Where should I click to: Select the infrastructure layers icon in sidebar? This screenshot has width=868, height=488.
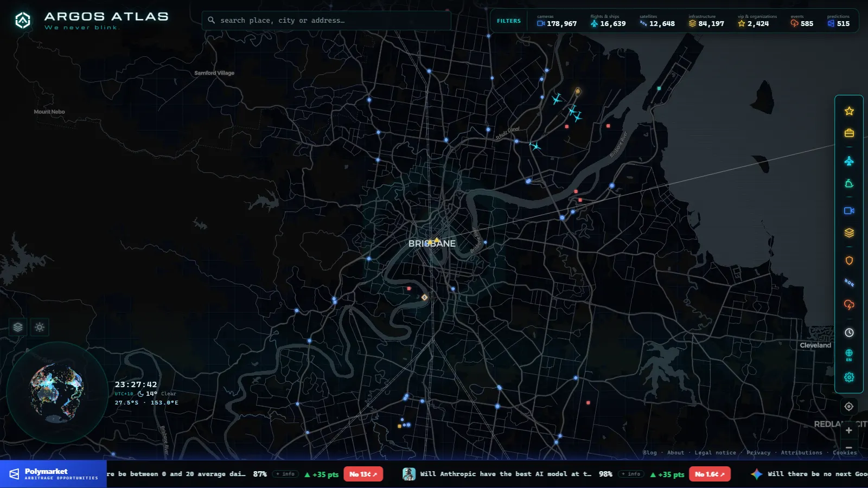(849, 233)
